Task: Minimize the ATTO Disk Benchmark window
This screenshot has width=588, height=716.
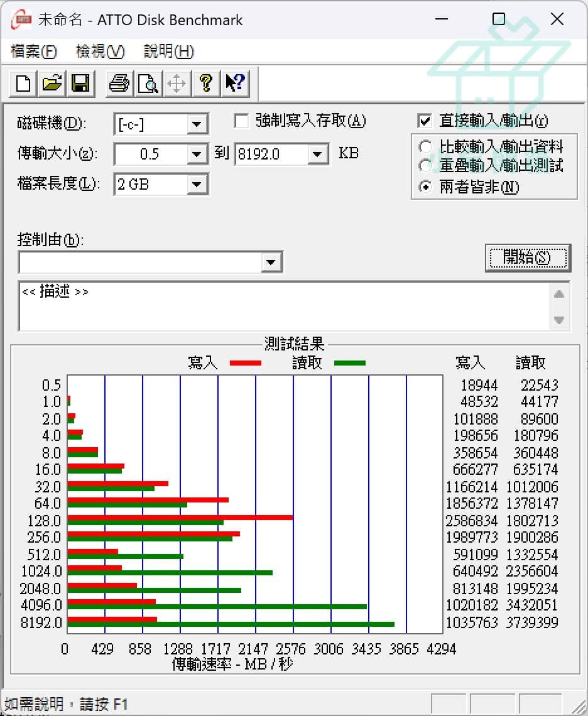Action: coord(442,19)
